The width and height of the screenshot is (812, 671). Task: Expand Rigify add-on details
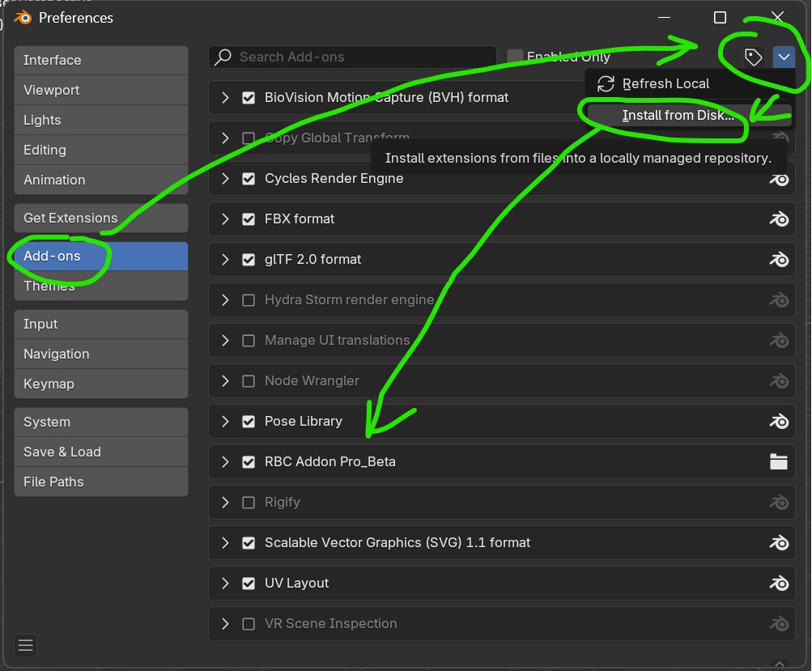tap(225, 503)
